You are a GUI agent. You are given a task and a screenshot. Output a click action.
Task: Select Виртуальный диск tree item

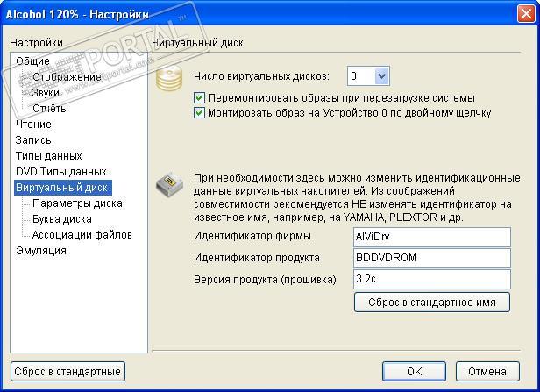(x=63, y=188)
